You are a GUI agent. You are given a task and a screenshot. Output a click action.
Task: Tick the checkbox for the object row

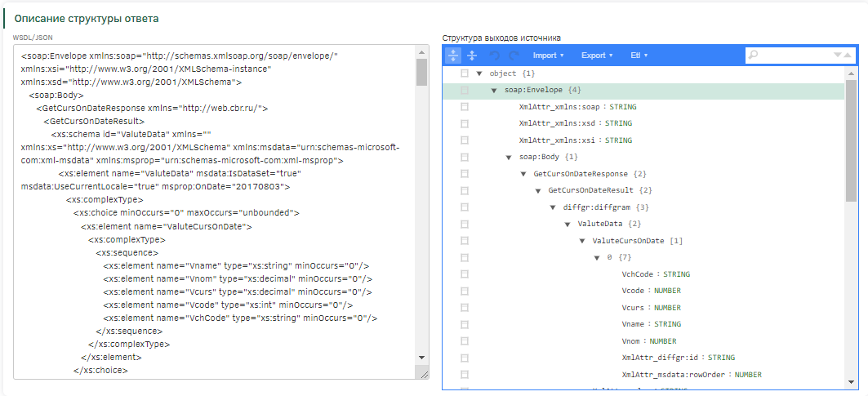pos(465,73)
